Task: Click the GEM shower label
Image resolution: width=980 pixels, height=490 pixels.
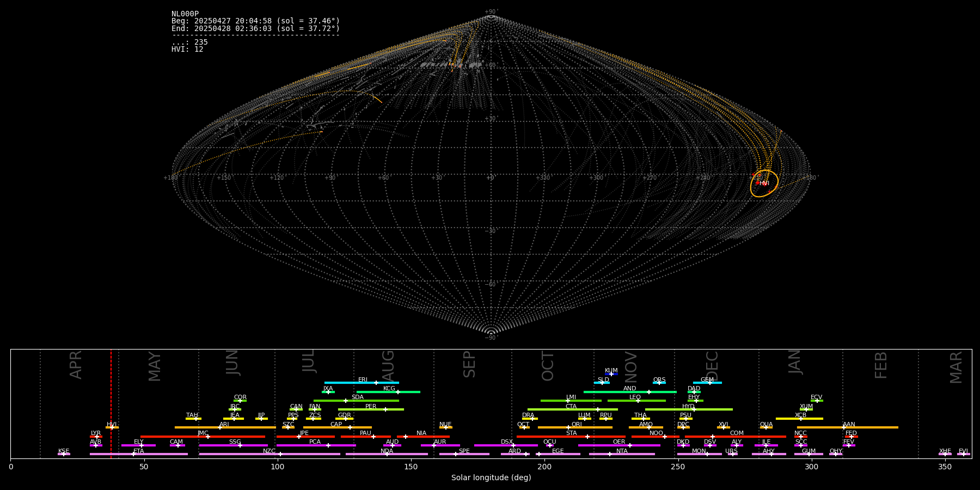Action: click(707, 380)
